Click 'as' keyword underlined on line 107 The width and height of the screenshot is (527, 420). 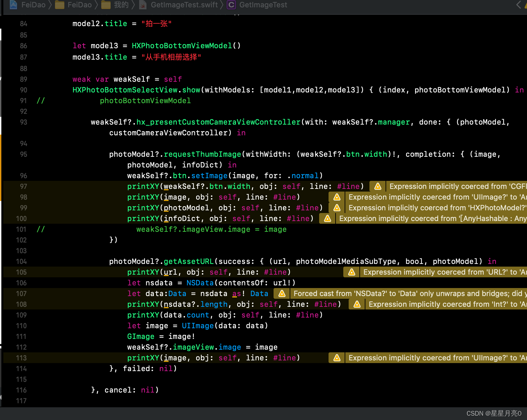pos(237,294)
